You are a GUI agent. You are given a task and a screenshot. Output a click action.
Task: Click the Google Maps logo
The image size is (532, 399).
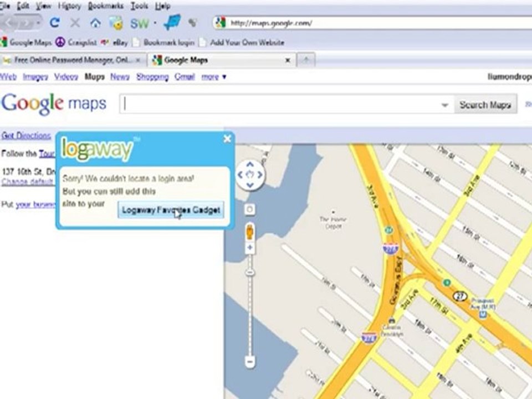54,104
